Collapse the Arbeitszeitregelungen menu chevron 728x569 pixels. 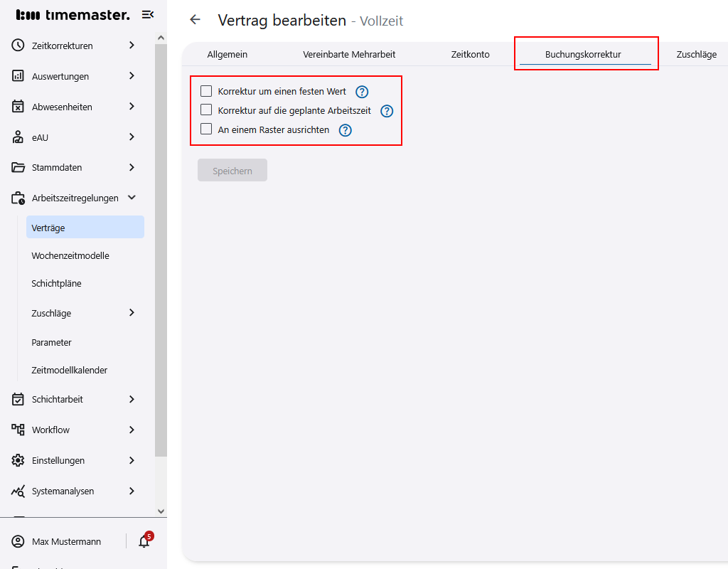132,198
